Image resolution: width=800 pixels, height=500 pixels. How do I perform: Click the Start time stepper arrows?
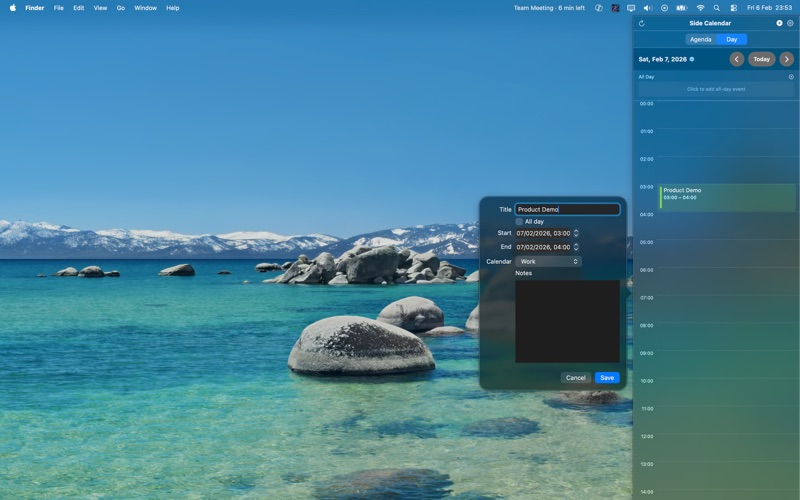[576, 233]
